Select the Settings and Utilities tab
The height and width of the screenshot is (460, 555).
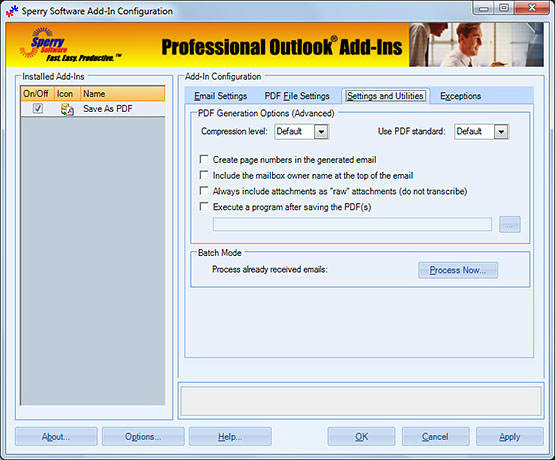385,96
